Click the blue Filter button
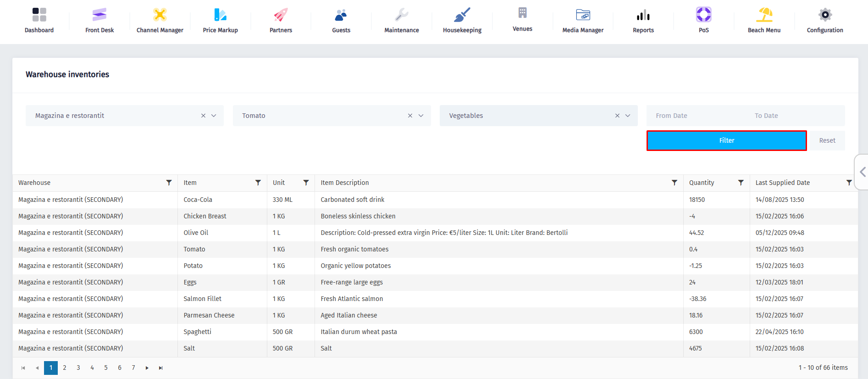Screen dimensions: 868x379 tap(726, 140)
